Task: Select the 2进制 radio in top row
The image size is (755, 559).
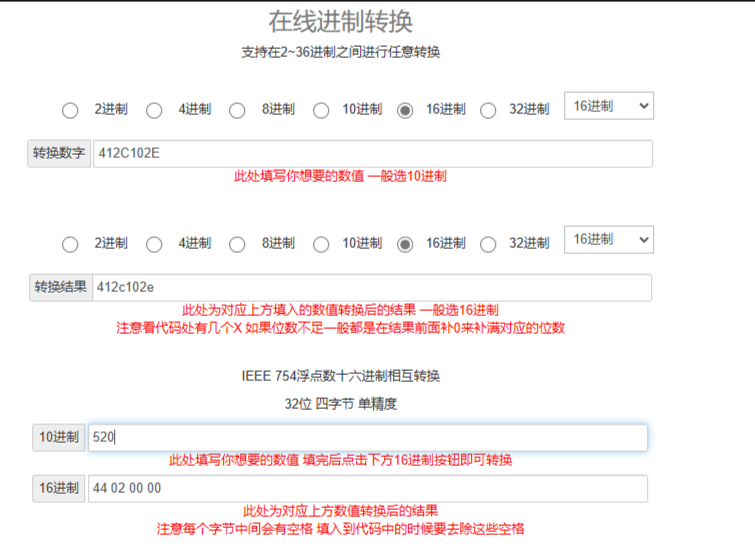Action: (70, 110)
